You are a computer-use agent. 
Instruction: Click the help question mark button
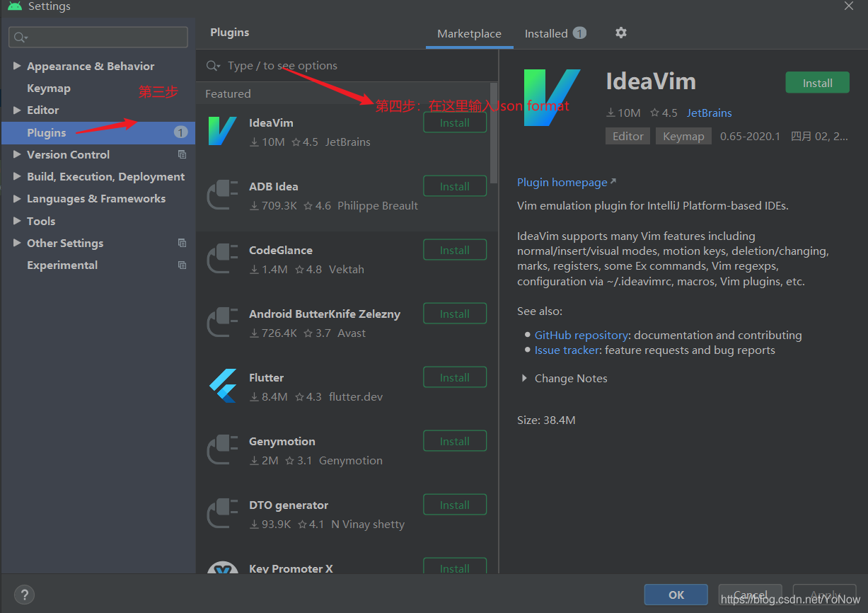24,595
